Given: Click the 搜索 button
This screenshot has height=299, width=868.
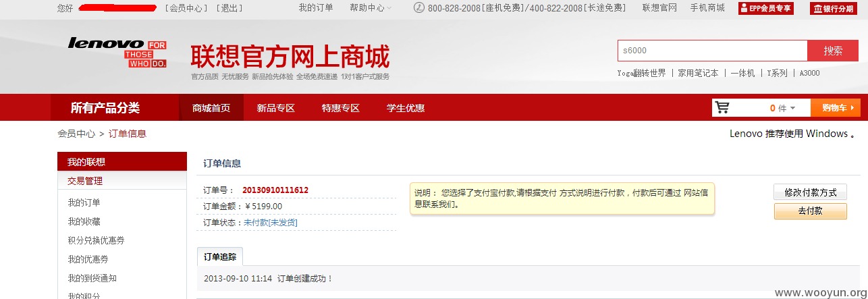Looking at the screenshot, I should [833, 51].
